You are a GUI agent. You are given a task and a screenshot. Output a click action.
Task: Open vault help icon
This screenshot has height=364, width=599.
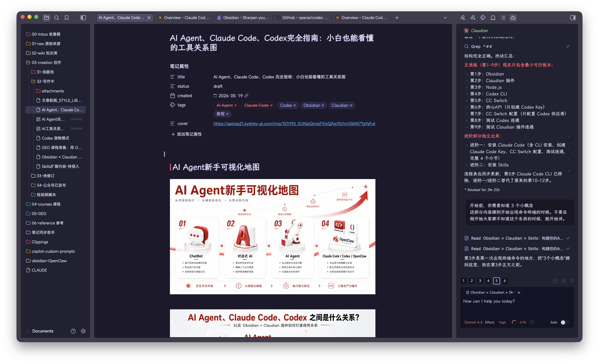pos(73,331)
